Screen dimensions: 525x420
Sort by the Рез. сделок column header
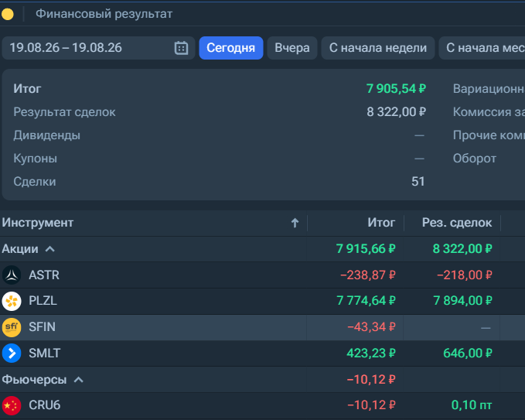[x=457, y=223]
